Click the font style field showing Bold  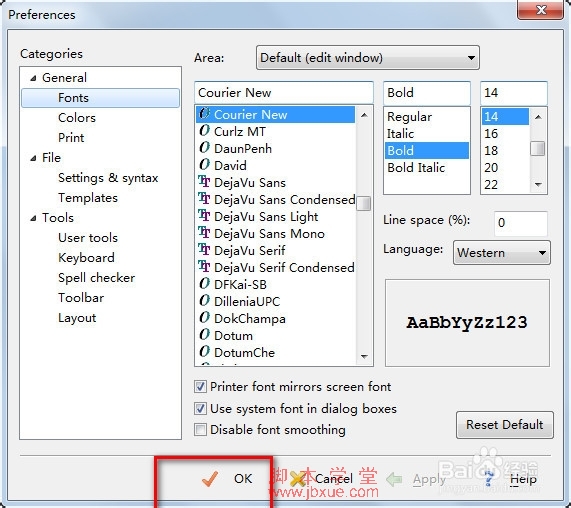click(x=427, y=92)
